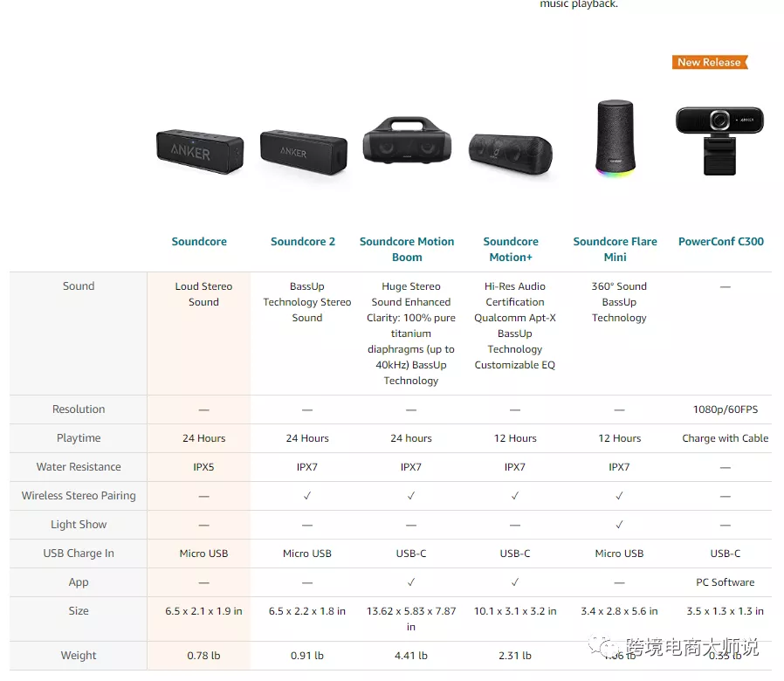784x681 pixels.
Task: Go to the Soundcore Motion Boom product page
Action: 407,249
